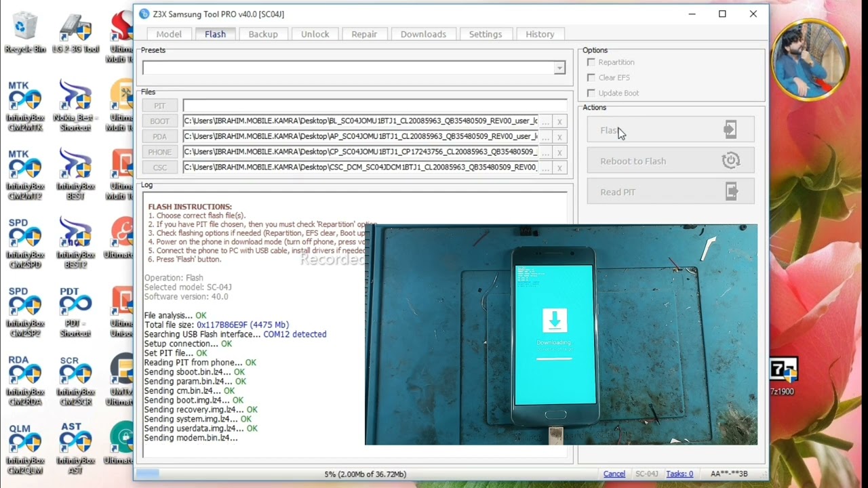Click the PHONE file button
The width and height of the screenshot is (868, 488).
click(160, 152)
